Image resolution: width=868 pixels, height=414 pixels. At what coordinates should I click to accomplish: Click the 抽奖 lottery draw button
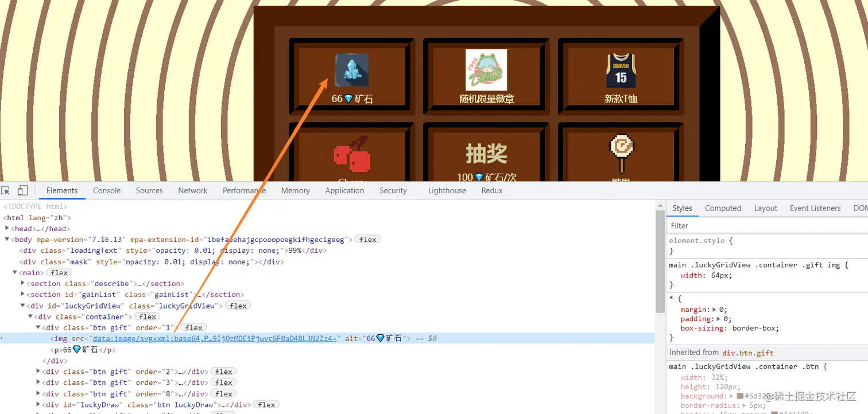[486, 154]
